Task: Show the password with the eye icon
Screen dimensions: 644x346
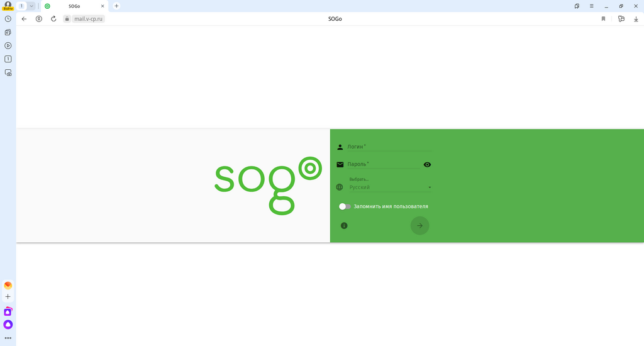Action: [x=427, y=164]
